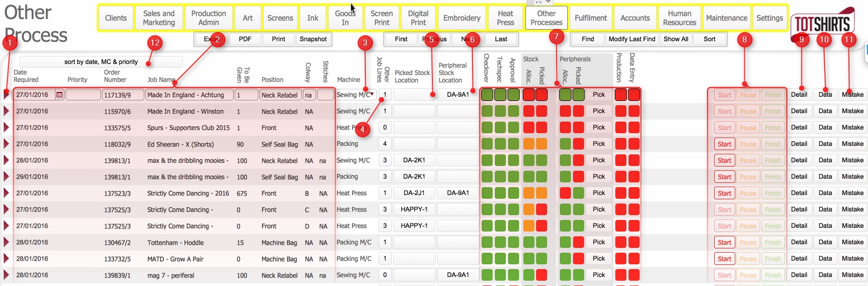The width and height of the screenshot is (868, 286).
Task: Toggle Production status square for Spurs Supporters Club row
Action: coord(621,127)
